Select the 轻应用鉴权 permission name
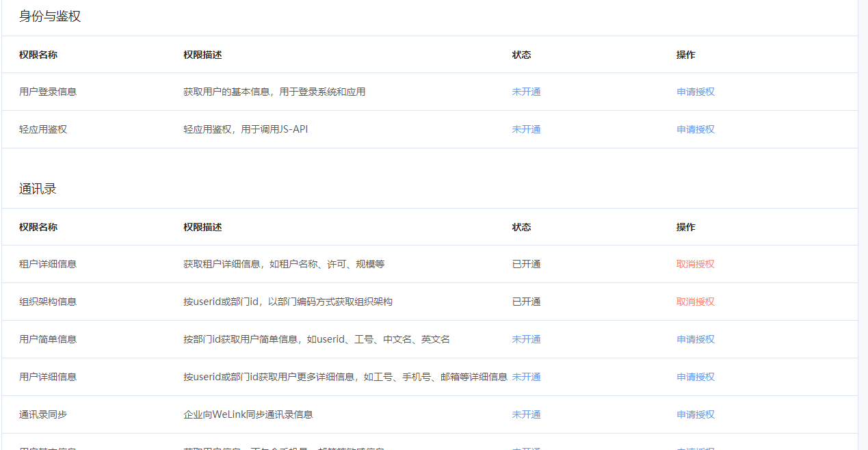This screenshot has width=868, height=450. (x=43, y=129)
